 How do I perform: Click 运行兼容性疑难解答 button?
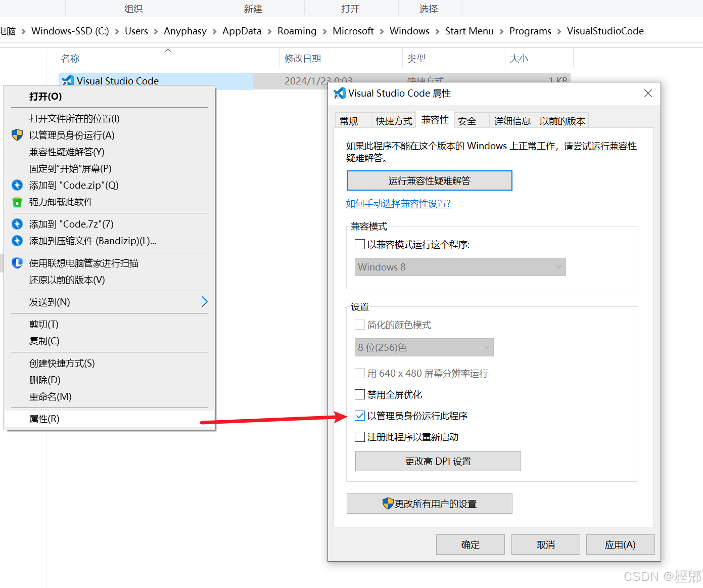pos(429,180)
